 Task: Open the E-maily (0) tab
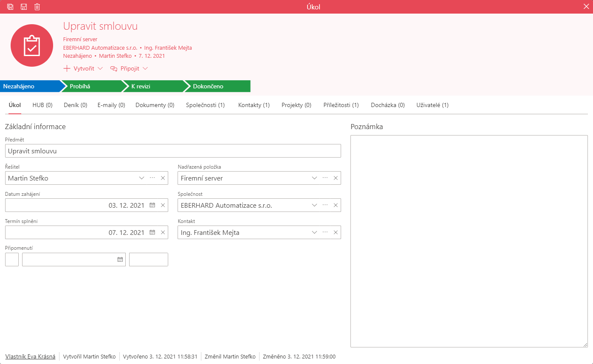pos(111,105)
